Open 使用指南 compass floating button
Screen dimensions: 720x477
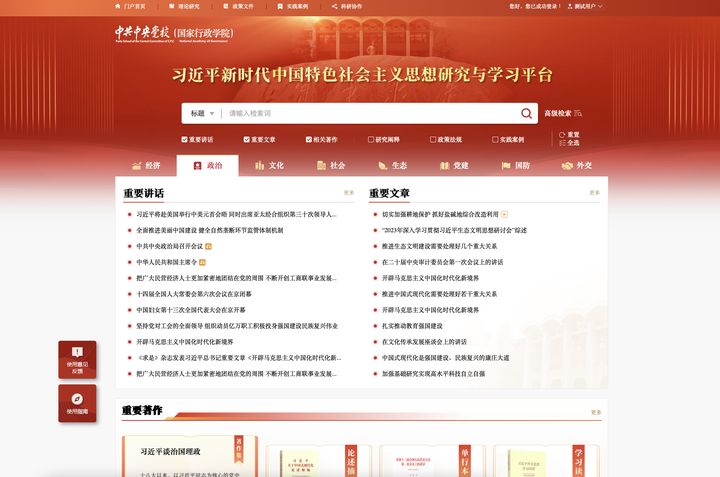(x=77, y=404)
